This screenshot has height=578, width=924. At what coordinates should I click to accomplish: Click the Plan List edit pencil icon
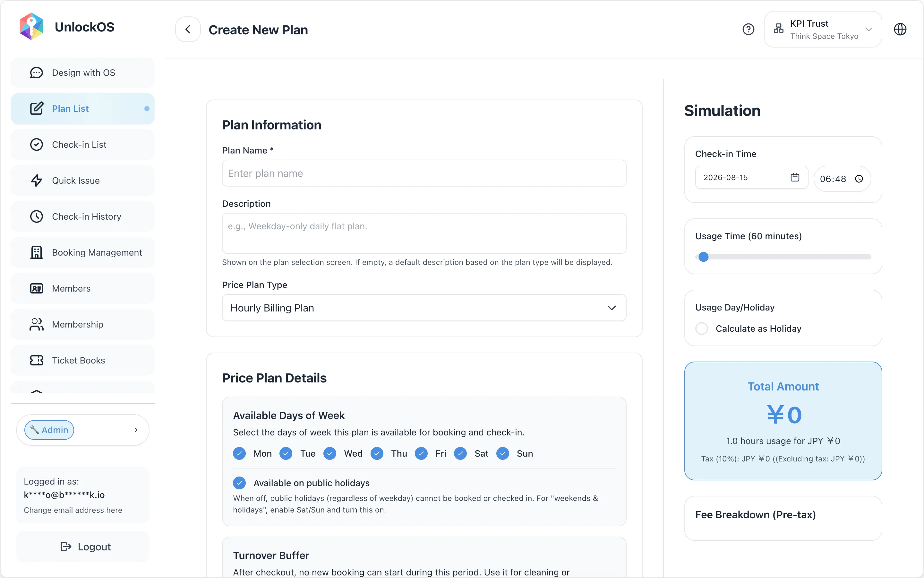[x=37, y=109]
